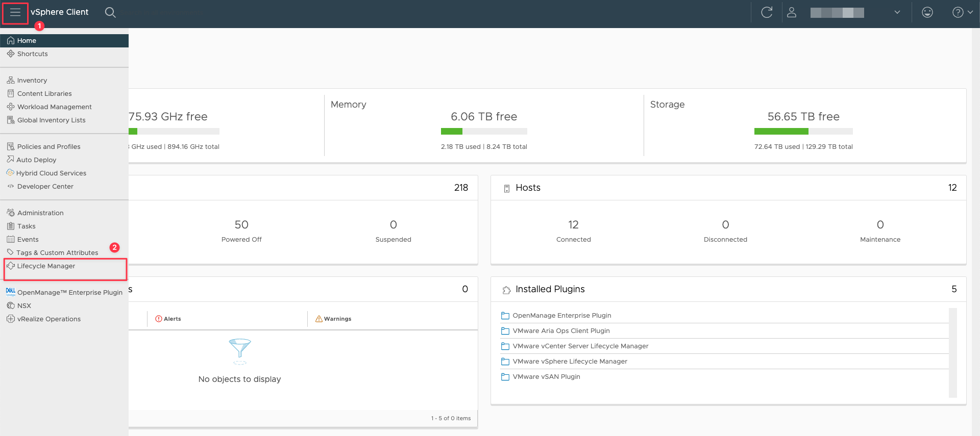Open Global Inventory Lists
Viewport: 980px width, 436px height.
(64, 120)
